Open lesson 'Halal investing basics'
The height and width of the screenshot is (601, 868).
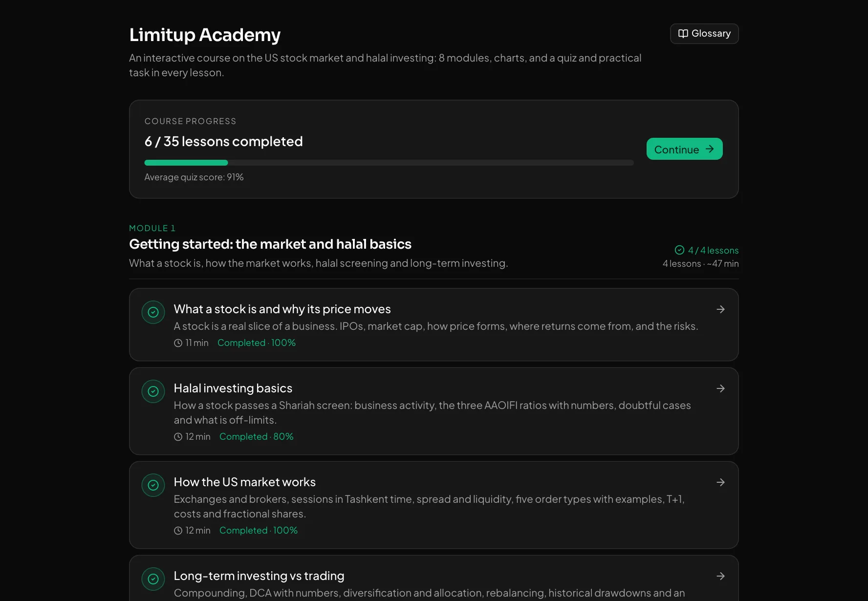click(x=434, y=411)
